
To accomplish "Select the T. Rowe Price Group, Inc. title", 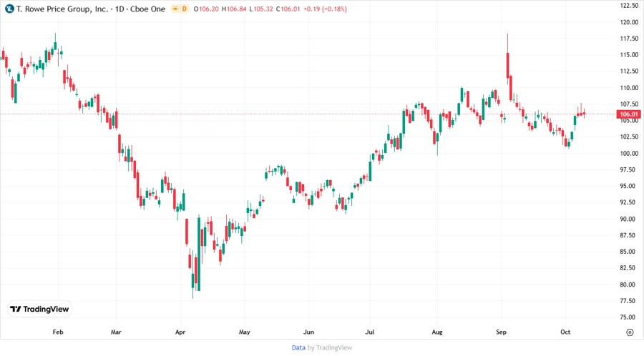I will click(x=62, y=9).
